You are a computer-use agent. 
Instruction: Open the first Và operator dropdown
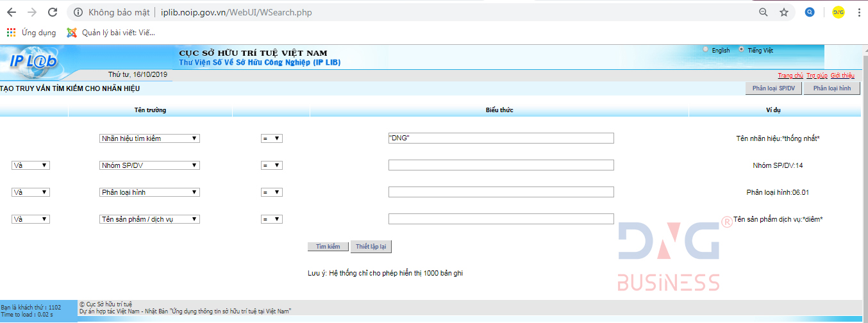pos(31,165)
